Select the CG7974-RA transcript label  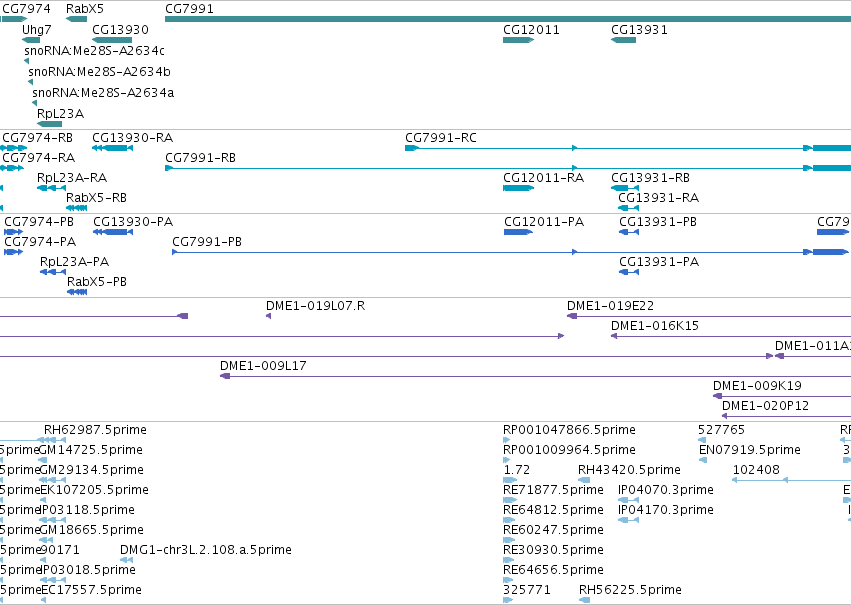39,158
